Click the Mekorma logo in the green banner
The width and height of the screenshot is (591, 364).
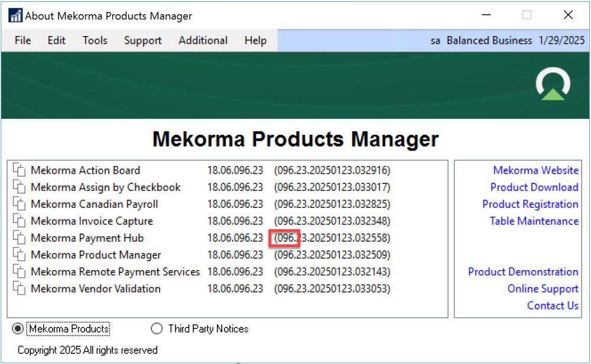[553, 85]
